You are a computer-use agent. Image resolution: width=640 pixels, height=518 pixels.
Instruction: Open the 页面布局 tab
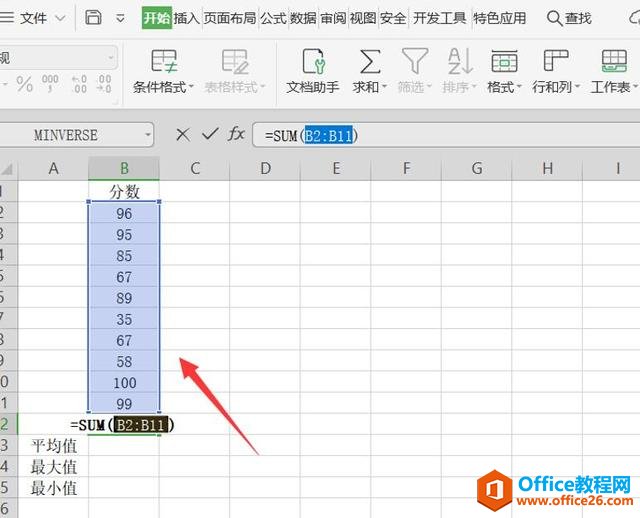tap(230, 18)
